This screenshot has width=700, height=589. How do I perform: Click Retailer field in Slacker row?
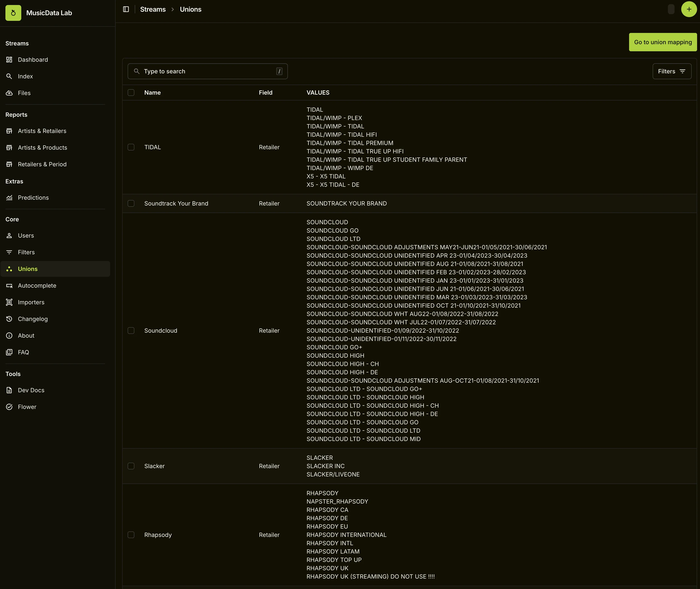269,466
